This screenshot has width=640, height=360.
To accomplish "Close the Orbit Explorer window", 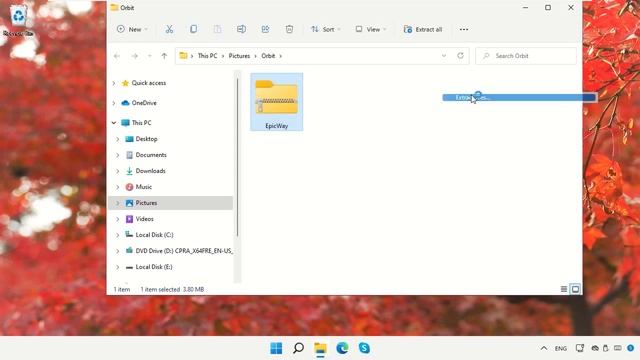I will [571, 8].
